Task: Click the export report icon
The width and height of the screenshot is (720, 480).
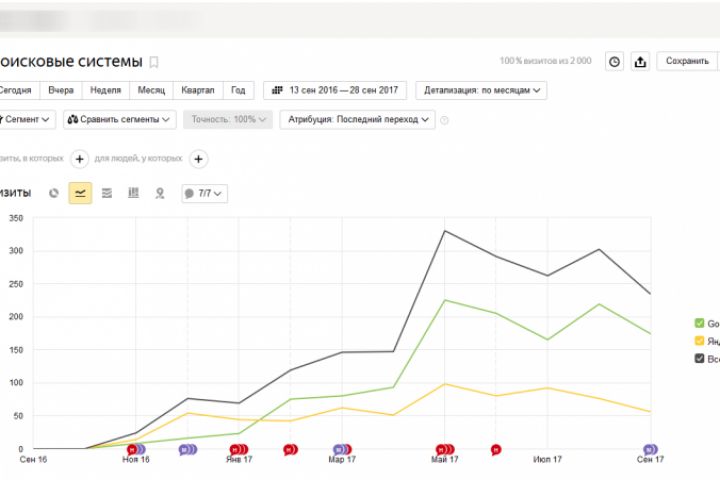Action: tap(640, 61)
